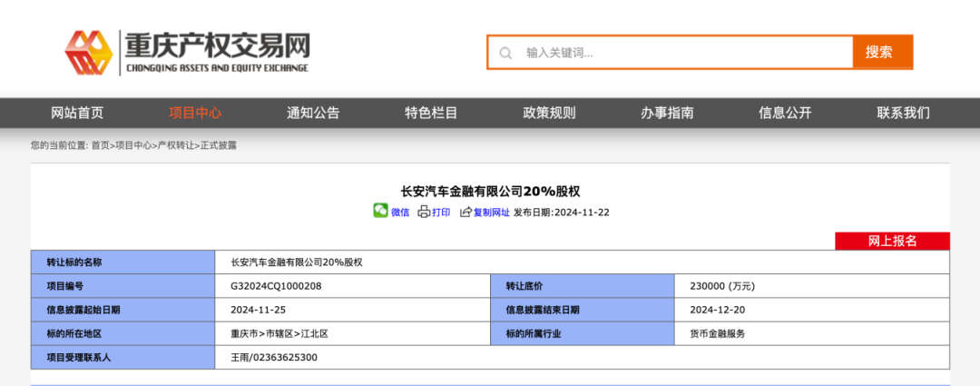
Task: Click the 转让标的名称 label cell
Action: (123, 262)
